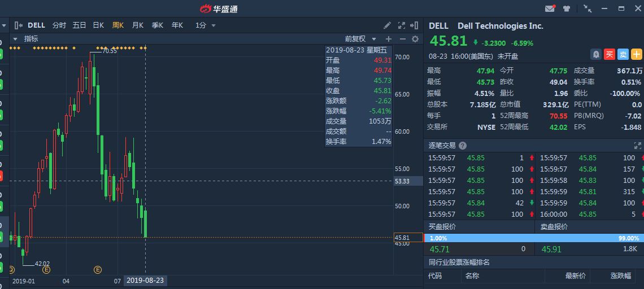The height and width of the screenshot is (289, 644).
Task: Click ask price 45.91
Action: (551, 249)
